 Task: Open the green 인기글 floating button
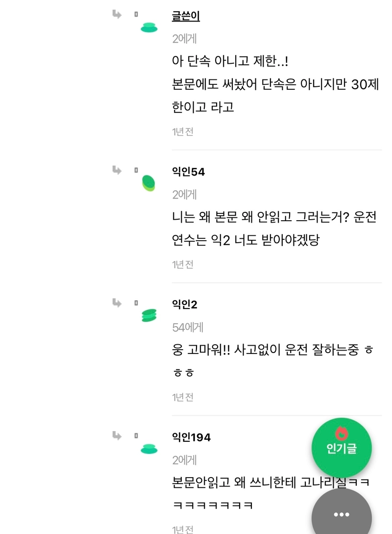pyautogui.click(x=342, y=448)
